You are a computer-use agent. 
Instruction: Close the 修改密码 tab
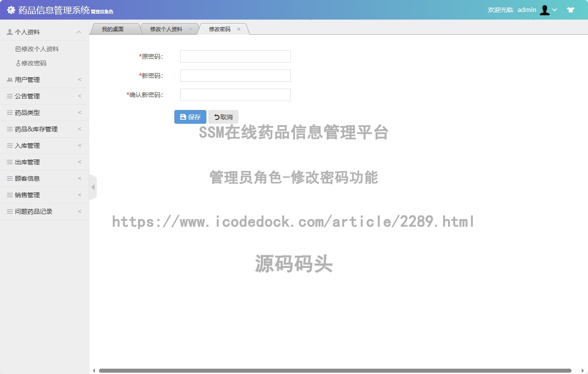pos(239,29)
